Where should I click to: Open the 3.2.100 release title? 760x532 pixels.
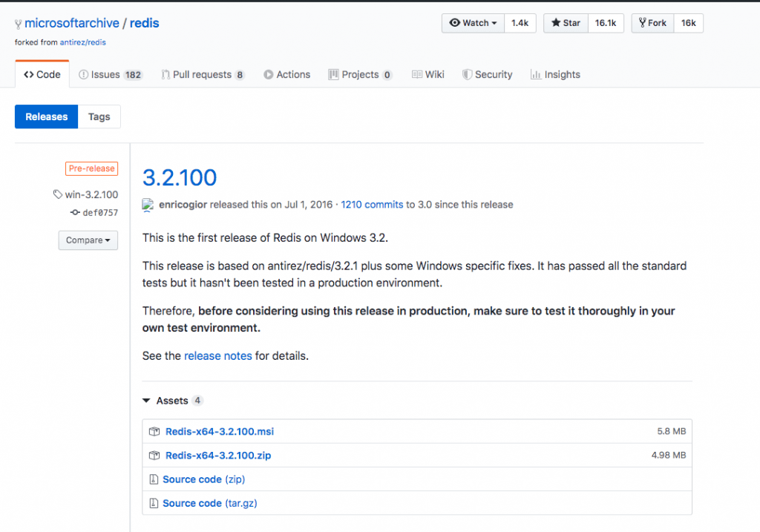[x=180, y=177]
